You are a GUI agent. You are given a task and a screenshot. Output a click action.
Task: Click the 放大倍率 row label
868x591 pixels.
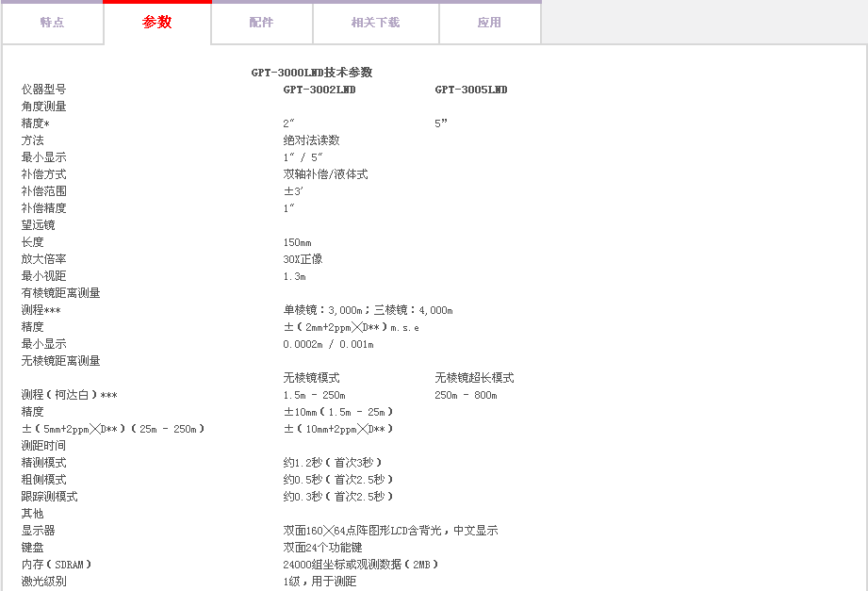point(43,259)
